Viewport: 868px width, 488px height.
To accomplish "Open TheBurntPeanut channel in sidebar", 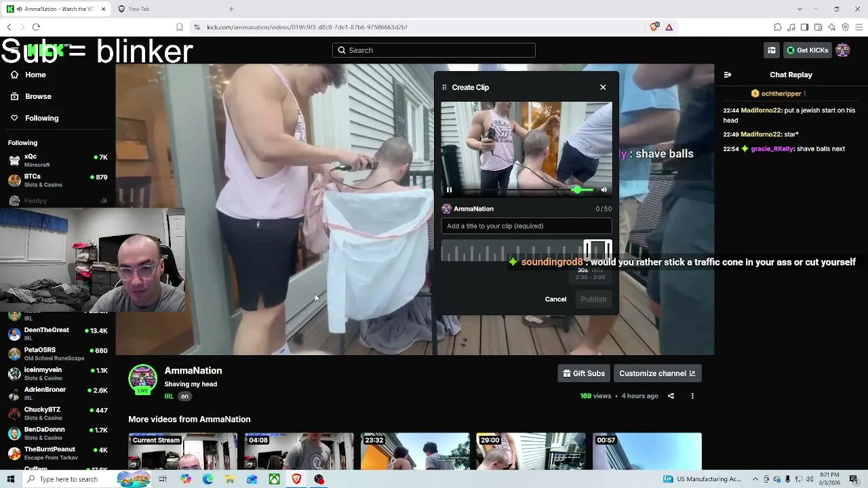I will click(x=58, y=453).
